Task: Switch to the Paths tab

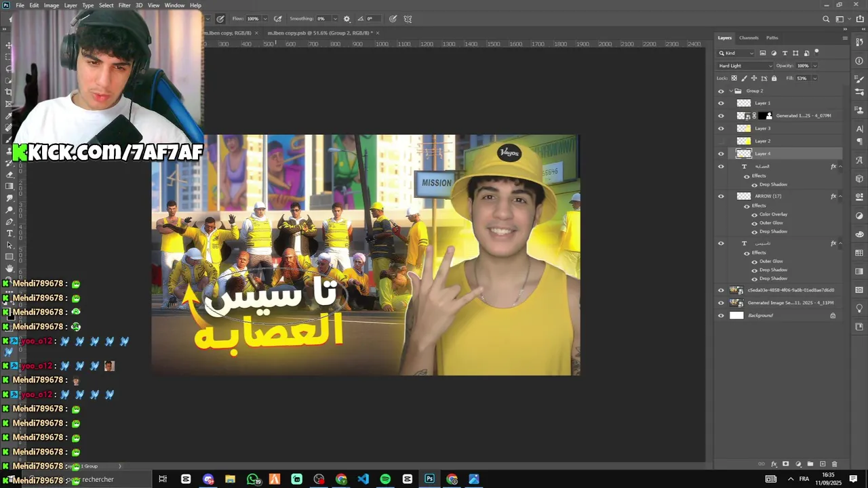Action: tap(772, 38)
